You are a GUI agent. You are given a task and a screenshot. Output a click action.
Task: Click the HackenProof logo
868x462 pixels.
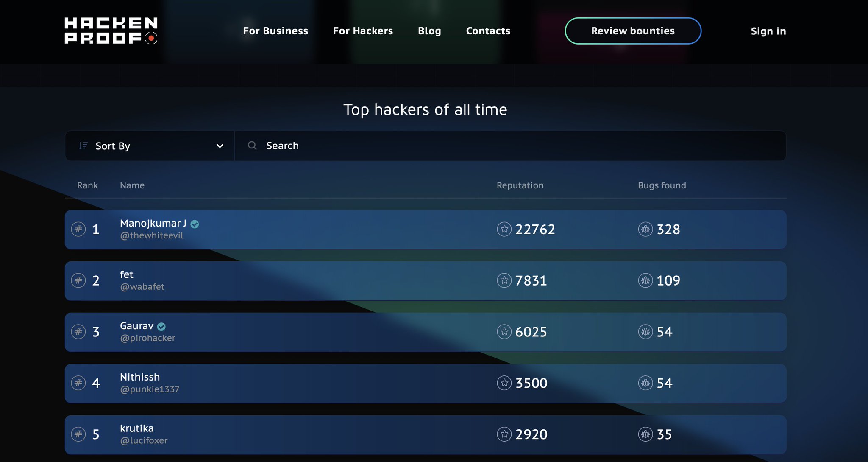pos(111,30)
